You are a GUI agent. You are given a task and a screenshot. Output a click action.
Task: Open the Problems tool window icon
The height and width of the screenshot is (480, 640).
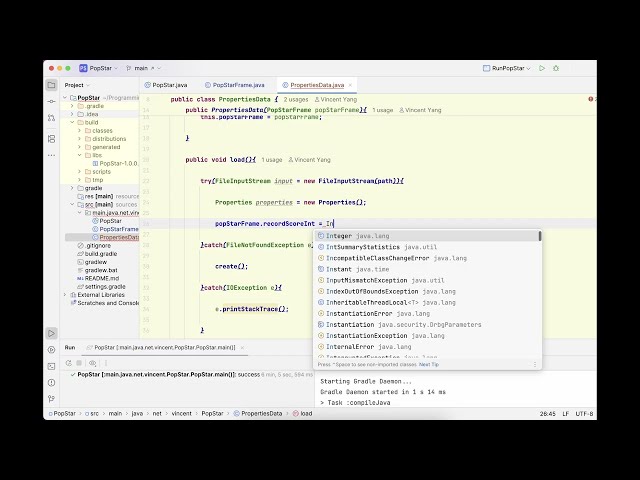51,382
